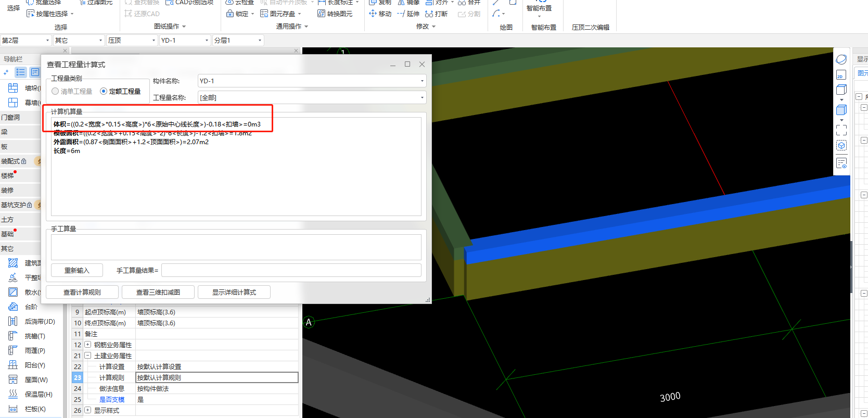
Task: Click the 转换图元 tool
Action: pos(335,14)
